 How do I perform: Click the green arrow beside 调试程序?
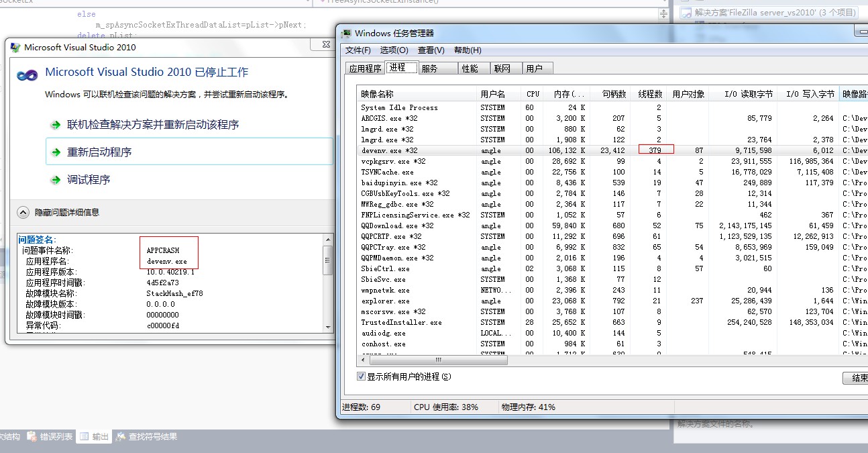(55, 180)
